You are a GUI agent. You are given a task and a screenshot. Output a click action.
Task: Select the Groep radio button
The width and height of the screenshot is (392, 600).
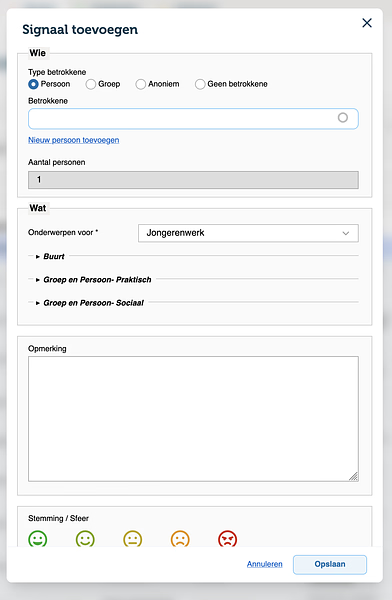(x=91, y=84)
